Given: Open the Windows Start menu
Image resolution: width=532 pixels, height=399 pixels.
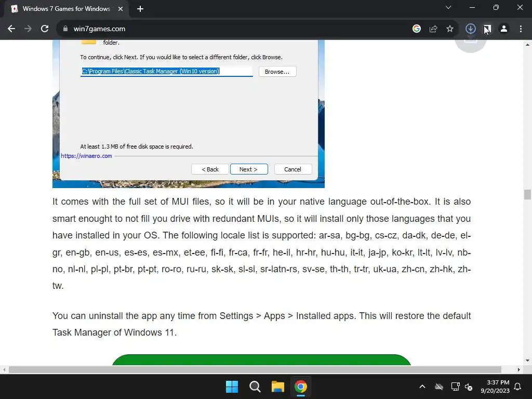Looking at the screenshot, I should (232, 387).
